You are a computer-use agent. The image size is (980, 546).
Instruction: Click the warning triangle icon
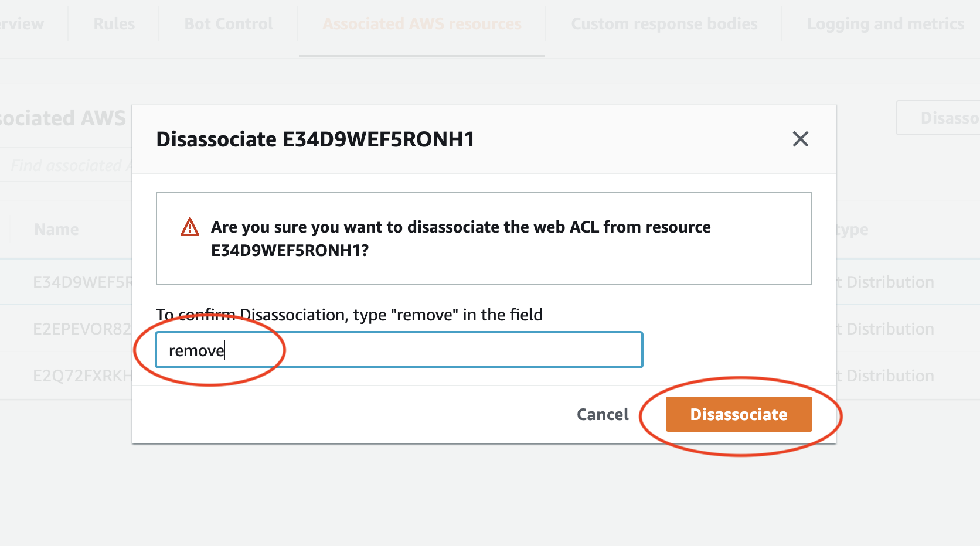pos(190,227)
